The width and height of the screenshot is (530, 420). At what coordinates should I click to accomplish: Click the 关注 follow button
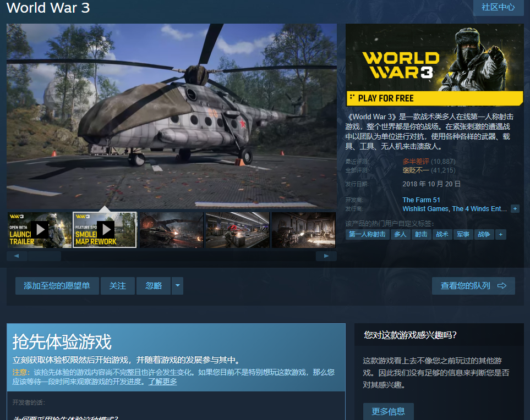click(118, 286)
